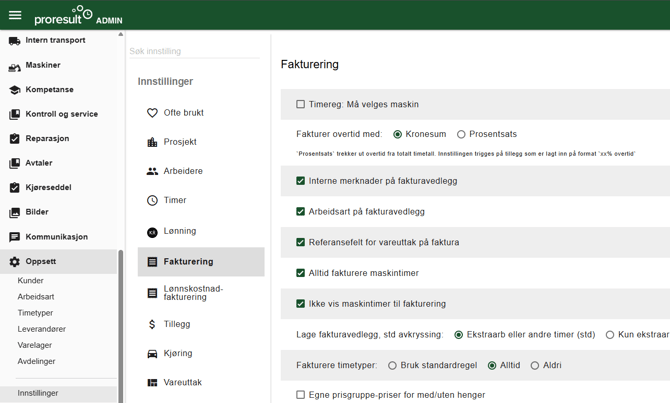Click the Reparasjon clipboard icon
Image resolution: width=670 pixels, height=403 pixels.
pos(15,139)
